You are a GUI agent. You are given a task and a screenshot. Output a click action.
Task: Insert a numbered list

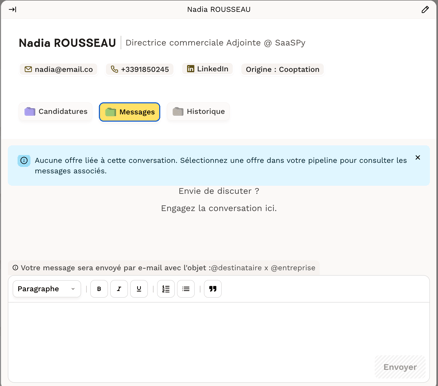click(x=166, y=289)
